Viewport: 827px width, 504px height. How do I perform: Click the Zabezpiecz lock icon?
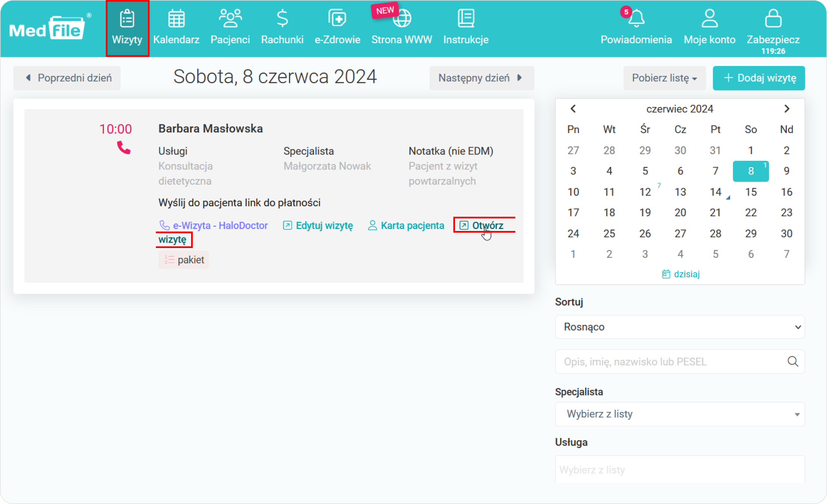(x=773, y=18)
